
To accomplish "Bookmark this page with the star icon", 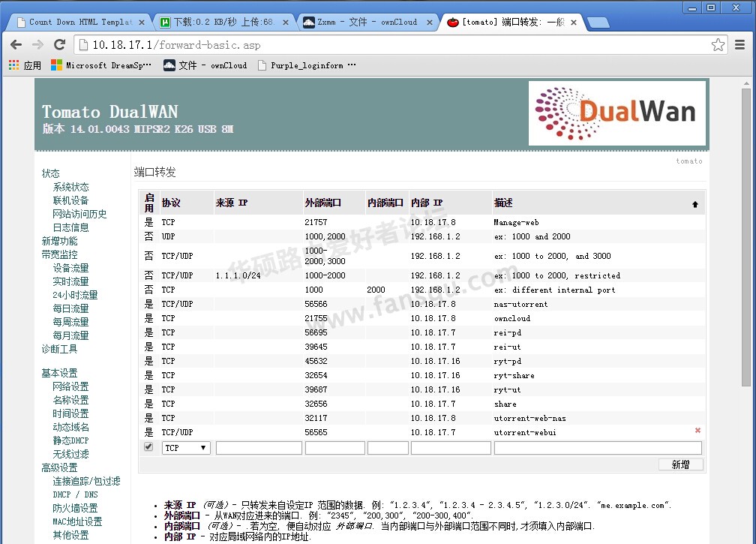I will 718,45.
